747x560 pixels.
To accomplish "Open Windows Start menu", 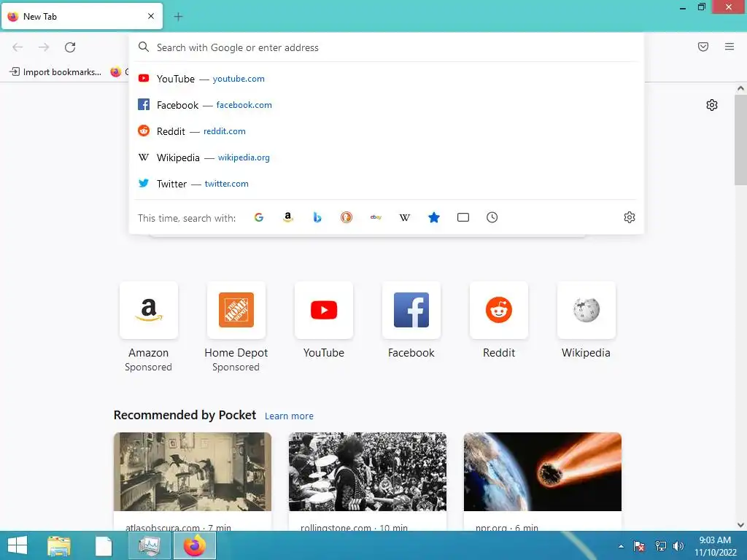I will 18,545.
